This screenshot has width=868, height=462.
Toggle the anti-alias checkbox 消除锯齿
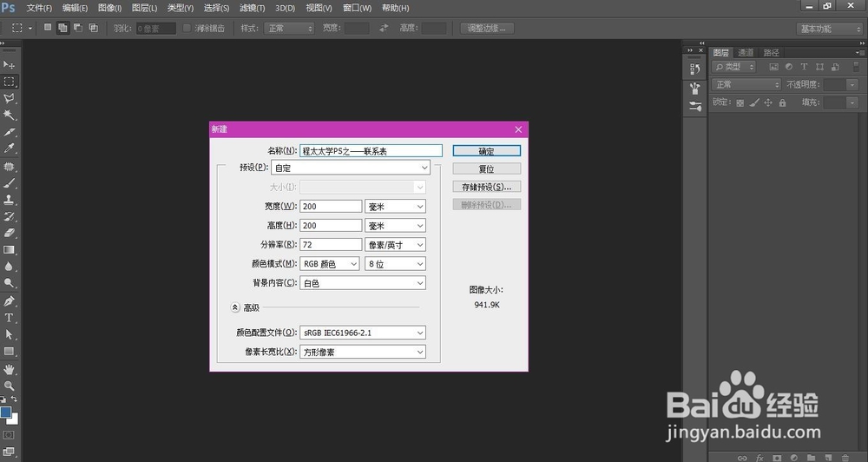(x=187, y=28)
